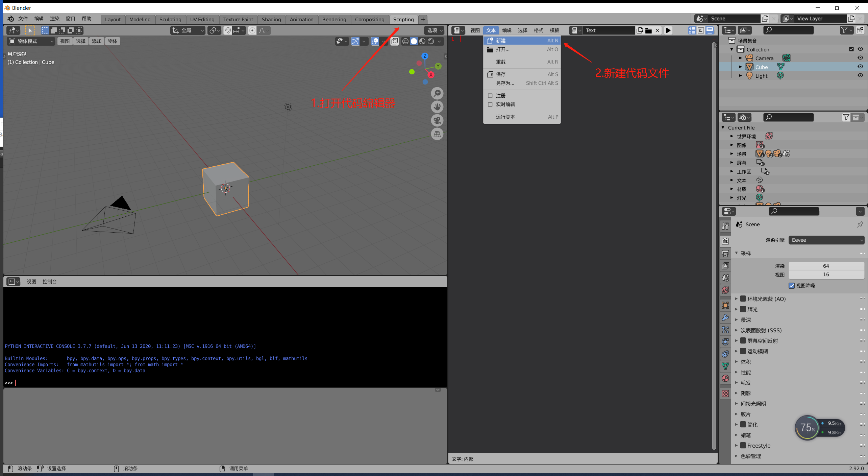This screenshot has height=476, width=868.
Task: Expand the Camera tree item
Action: pyautogui.click(x=741, y=58)
